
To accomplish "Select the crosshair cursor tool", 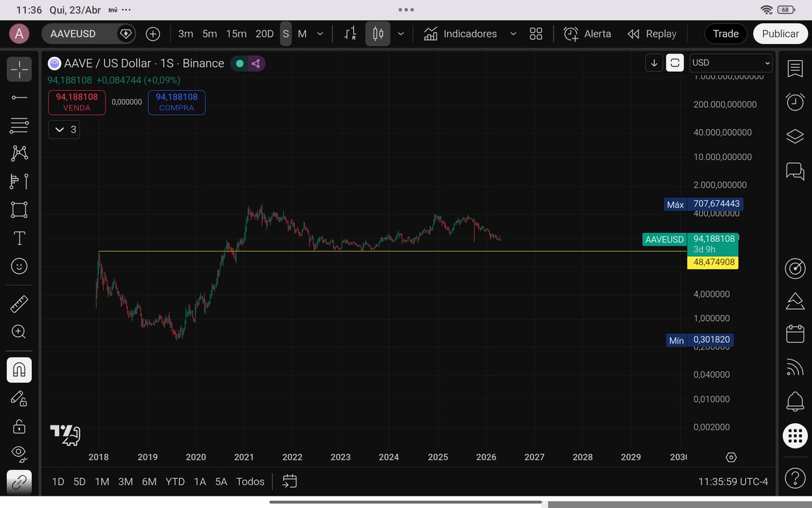I will (x=20, y=69).
